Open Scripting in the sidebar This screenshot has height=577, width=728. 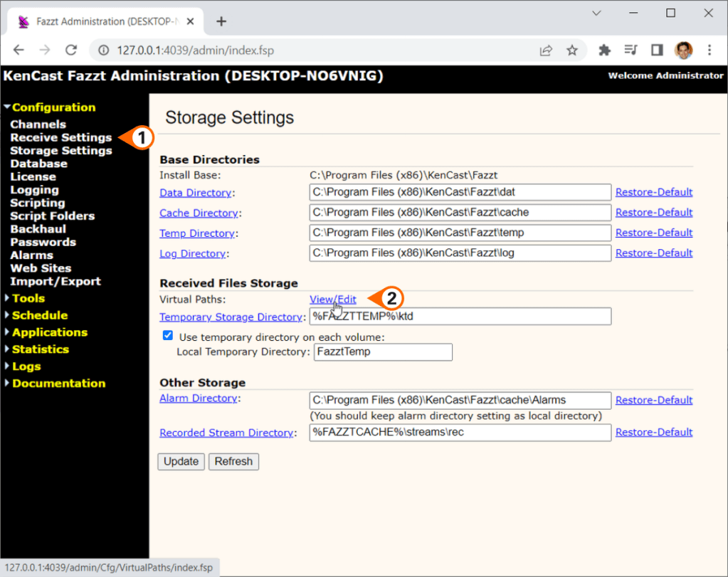[38, 203]
